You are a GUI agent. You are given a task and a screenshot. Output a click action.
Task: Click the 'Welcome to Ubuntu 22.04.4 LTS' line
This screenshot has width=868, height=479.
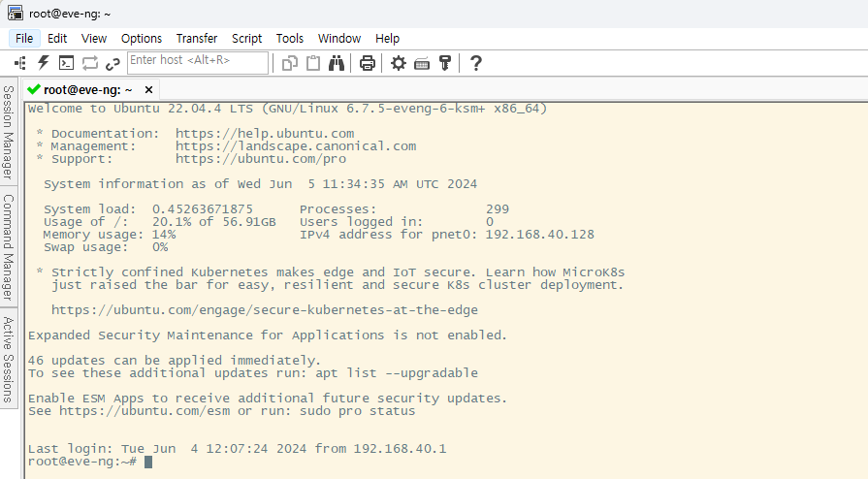(x=287, y=109)
